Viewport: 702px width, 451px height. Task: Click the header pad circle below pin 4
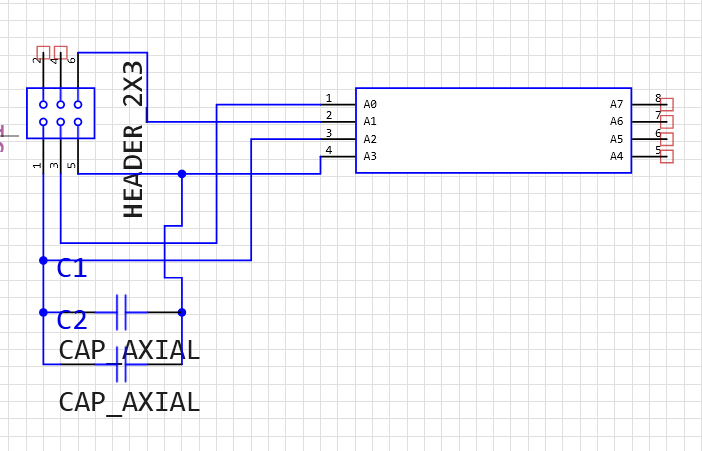[x=60, y=104]
